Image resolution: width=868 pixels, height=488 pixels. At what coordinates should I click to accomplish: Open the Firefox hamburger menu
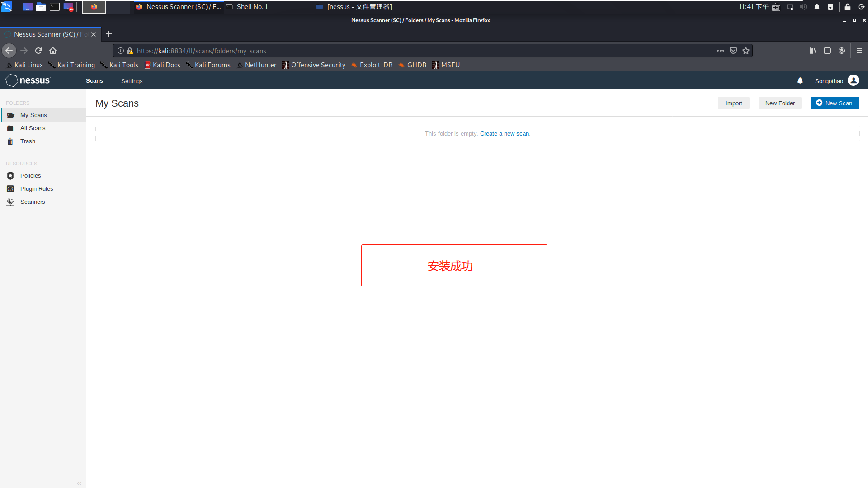tap(859, 51)
